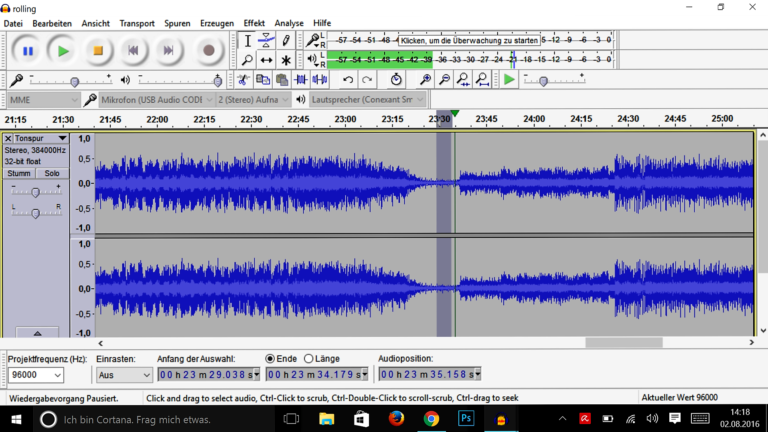Choose the Zoom magnifier tool
This screenshot has height=432, width=768.
tap(247, 60)
